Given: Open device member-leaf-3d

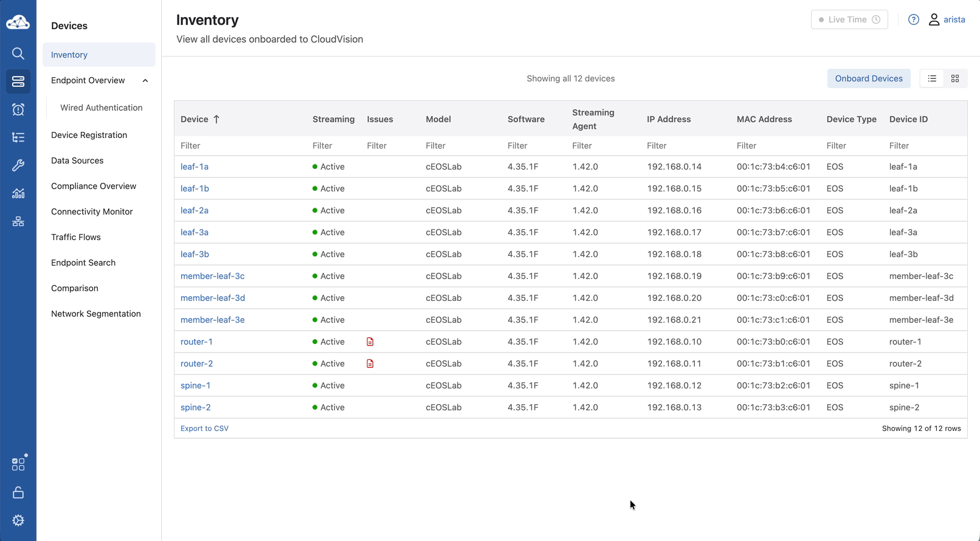Looking at the screenshot, I should 213,298.
